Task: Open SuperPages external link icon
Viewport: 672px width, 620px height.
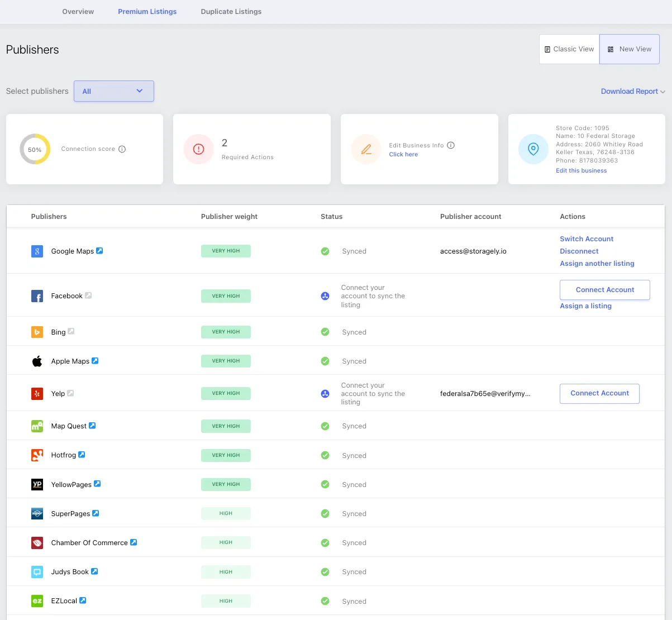Action: point(96,513)
